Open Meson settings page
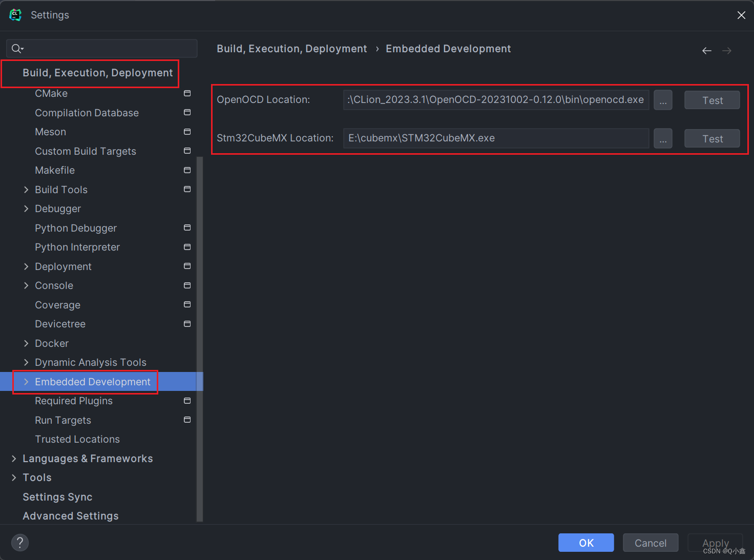This screenshot has width=754, height=560. coord(50,132)
